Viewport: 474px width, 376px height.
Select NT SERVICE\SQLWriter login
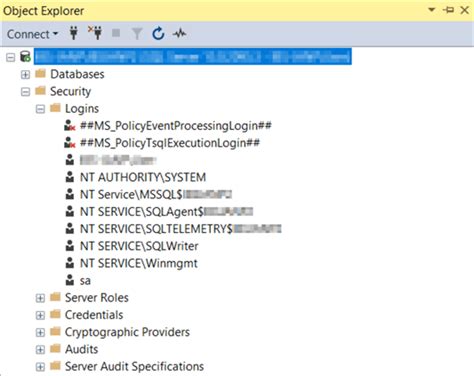click(139, 246)
